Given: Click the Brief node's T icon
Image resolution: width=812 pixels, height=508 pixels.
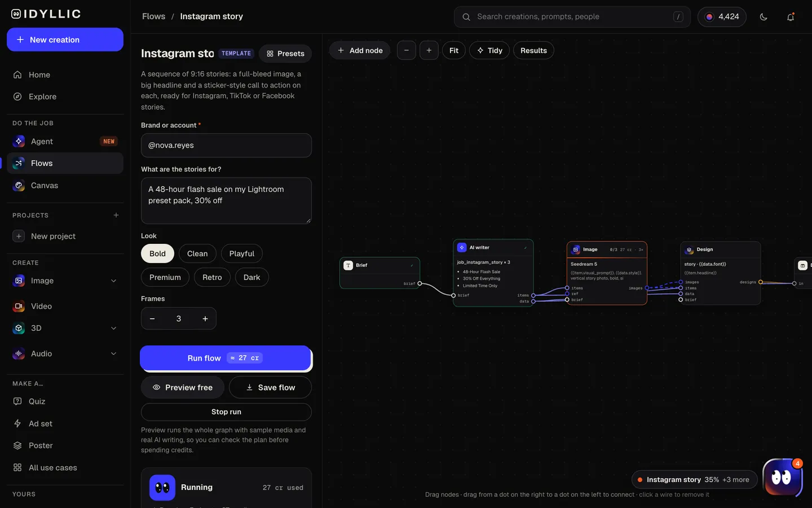Looking at the screenshot, I should [x=348, y=265].
